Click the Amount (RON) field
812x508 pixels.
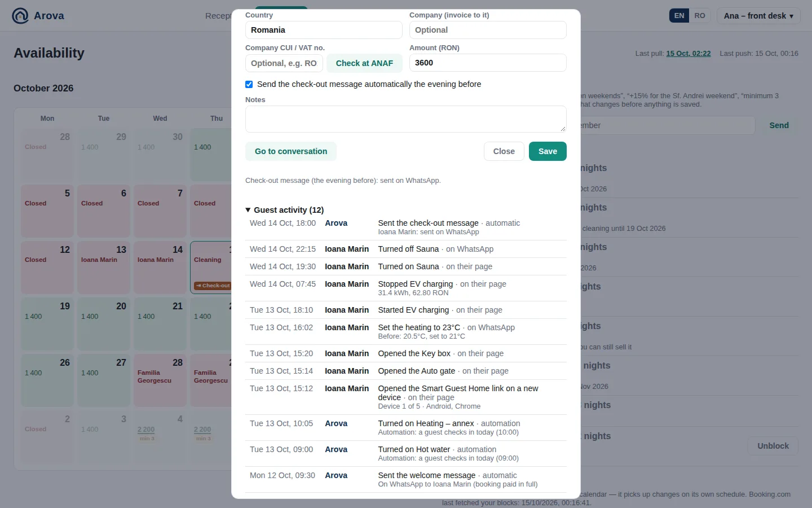tap(488, 63)
